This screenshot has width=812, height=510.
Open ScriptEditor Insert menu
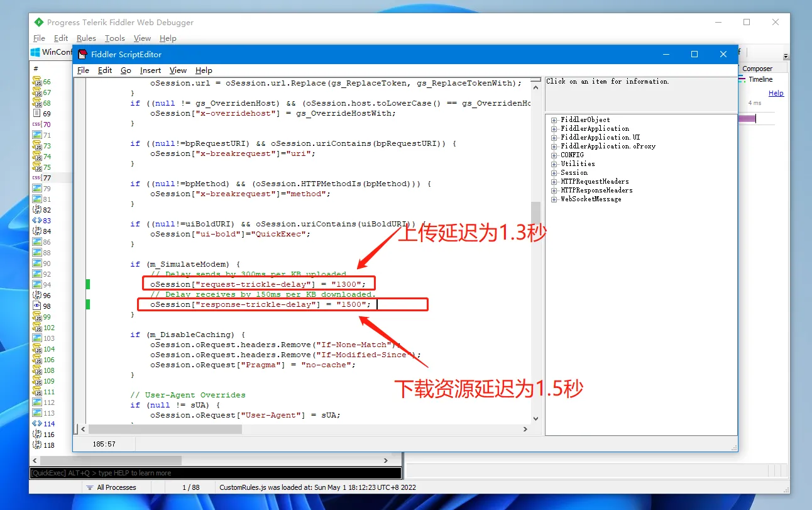pos(150,70)
